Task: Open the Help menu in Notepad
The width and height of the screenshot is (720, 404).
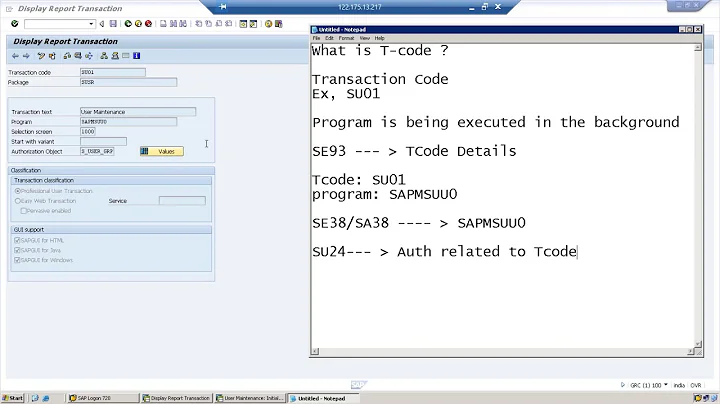Action: (379, 38)
